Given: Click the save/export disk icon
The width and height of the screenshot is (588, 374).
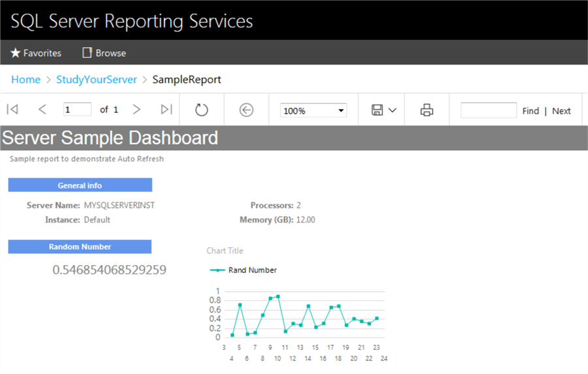Looking at the screenshot, I should [377, 110].
